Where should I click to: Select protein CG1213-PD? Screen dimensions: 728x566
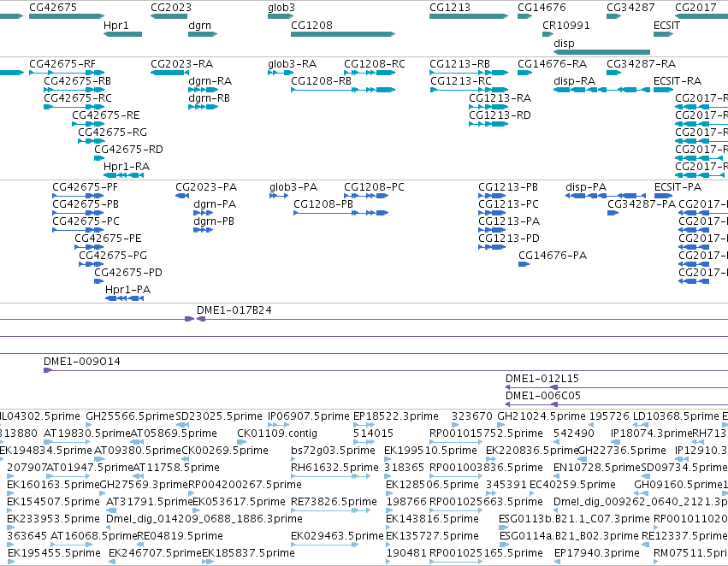tap(492, 247)
